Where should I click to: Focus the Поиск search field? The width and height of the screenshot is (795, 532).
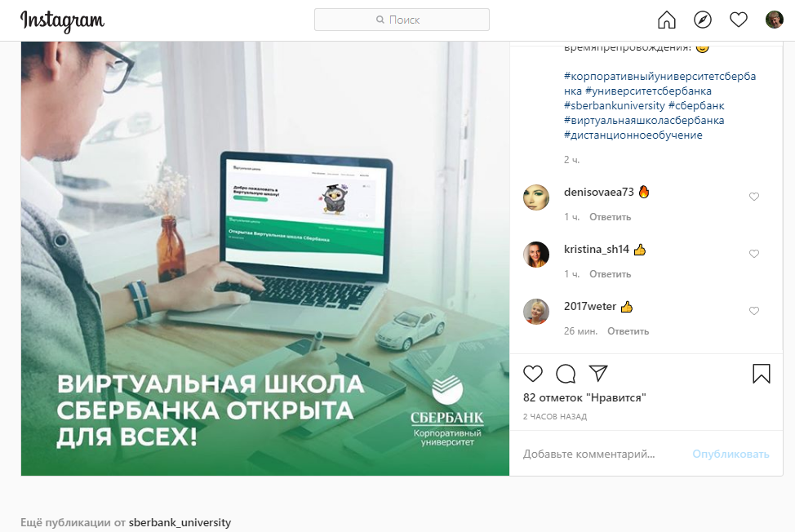point(402,20)
